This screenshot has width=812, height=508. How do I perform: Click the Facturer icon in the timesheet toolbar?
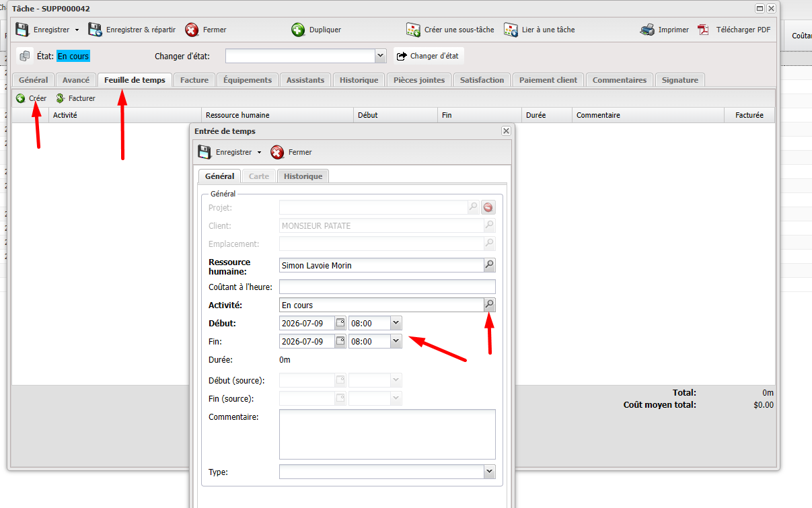(x=61, y=98)
